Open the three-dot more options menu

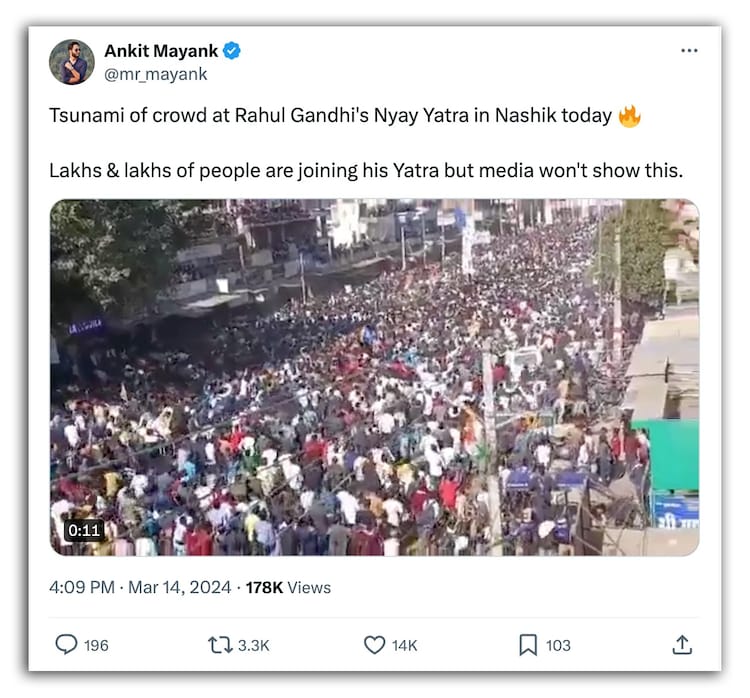pyautogui.click(x=689, y=51)
